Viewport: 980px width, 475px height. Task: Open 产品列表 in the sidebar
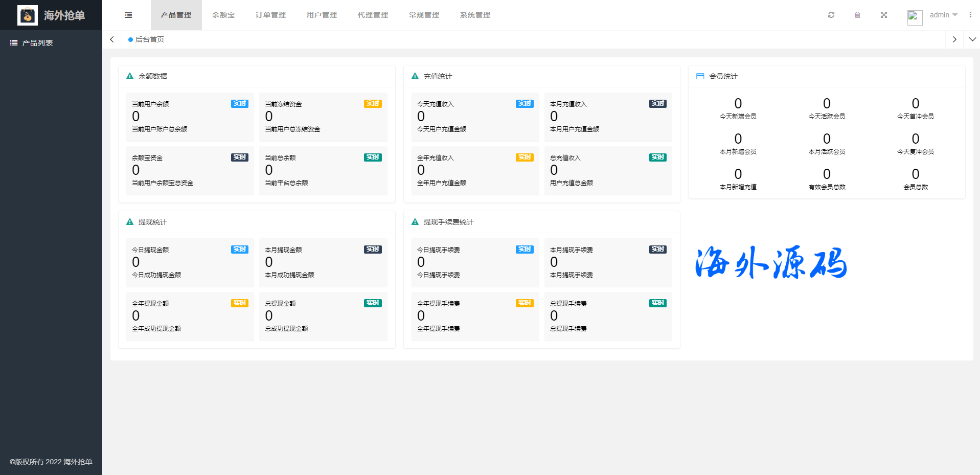37,43
